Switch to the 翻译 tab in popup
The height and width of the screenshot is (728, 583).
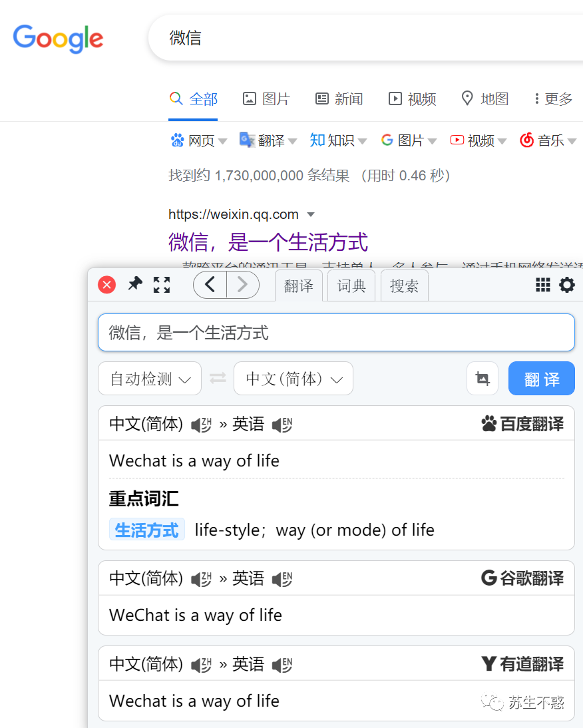point(298,285)
